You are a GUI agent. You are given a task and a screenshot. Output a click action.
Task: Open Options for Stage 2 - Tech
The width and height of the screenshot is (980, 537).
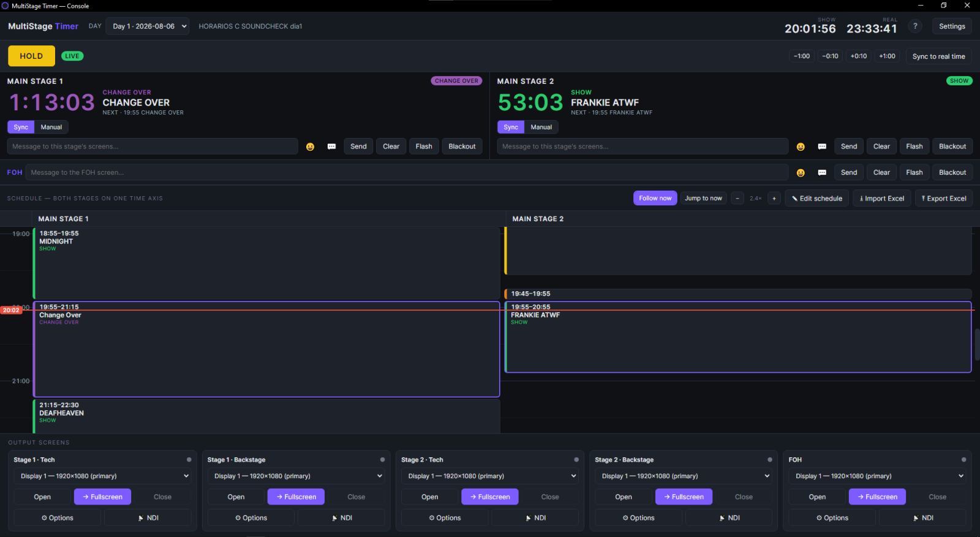[x=445, y=518]
